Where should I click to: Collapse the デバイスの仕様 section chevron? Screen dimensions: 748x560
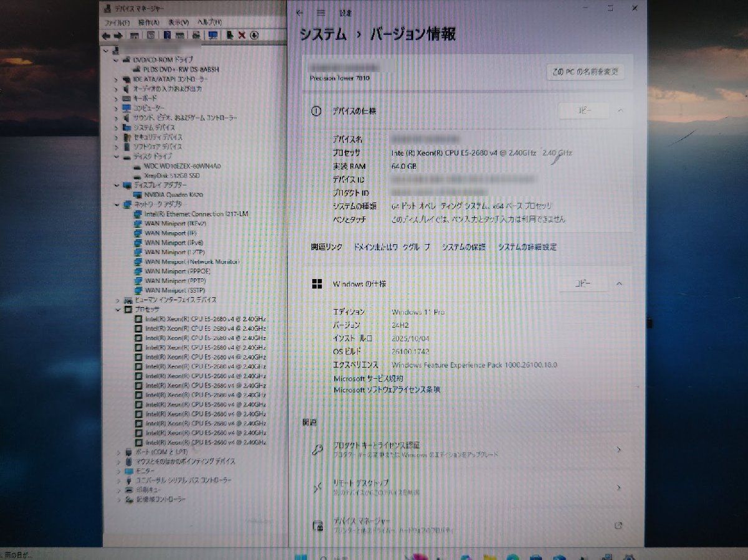point(619,111)
